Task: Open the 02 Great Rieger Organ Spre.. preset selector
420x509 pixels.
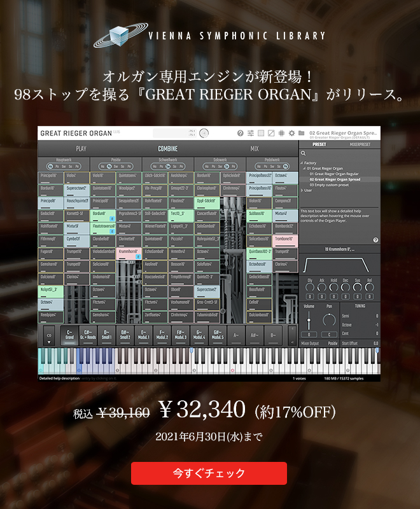Action: point(343,133)
